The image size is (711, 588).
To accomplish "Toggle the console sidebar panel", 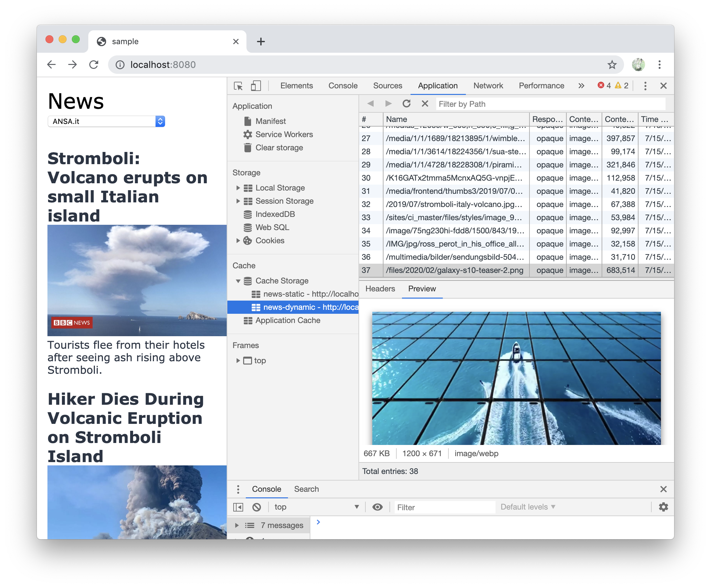I will pos(238,507).
